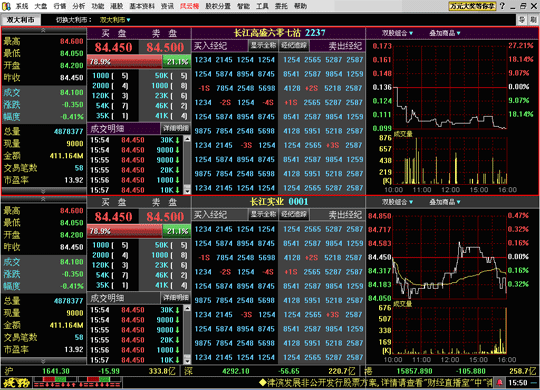Click the red alarm bell icon in status bar
The width and height of the screenshot is (540, 390).
[x=499, y=382]
